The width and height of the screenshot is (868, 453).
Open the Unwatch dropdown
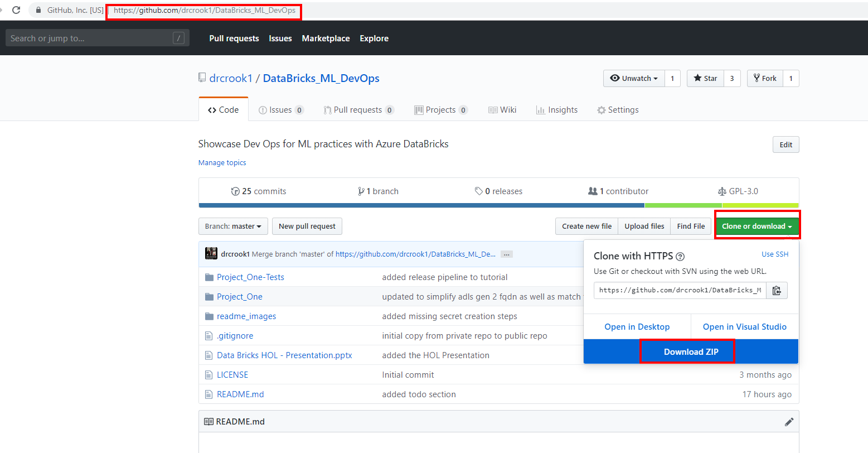click(x=634, y=78)
